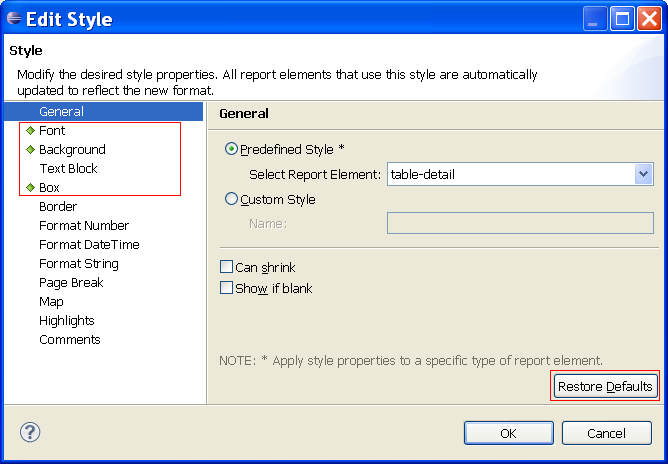668x464 pixels.
Task: Select the Format Number category
Action: pos(84,226)
